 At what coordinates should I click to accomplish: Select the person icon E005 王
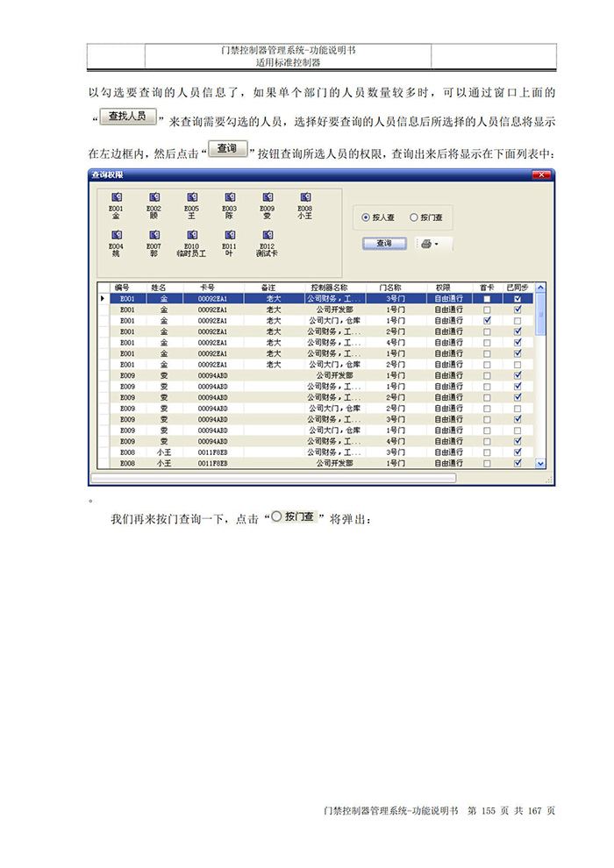191,205
